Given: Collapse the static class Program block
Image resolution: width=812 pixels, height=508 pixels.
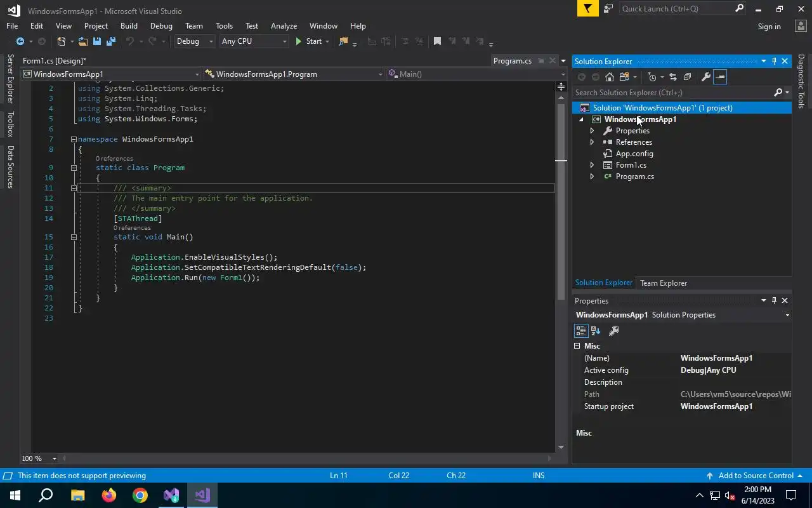Looking at the screenshot, I should 74,168.
